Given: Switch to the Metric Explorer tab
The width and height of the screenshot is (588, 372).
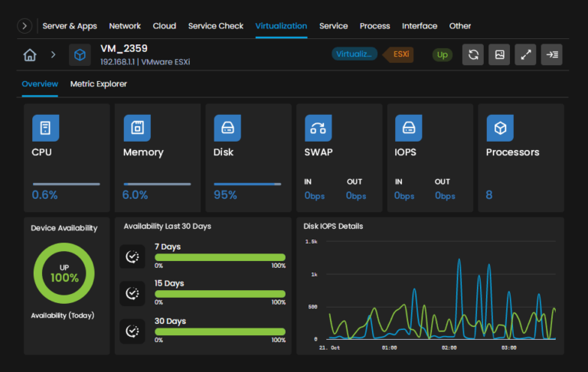Looking at the screenshot, I should pos(99,84).
